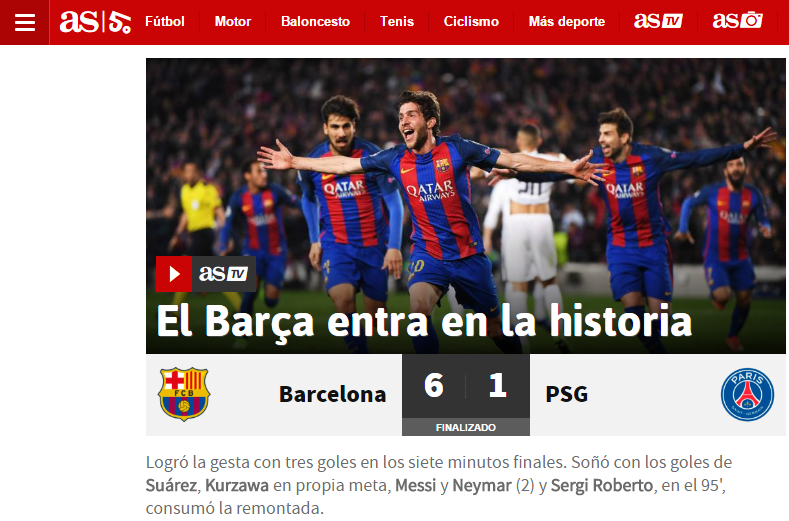Open the 6-1 match score box
The image size is (789, 521).
tap(465, 386)
